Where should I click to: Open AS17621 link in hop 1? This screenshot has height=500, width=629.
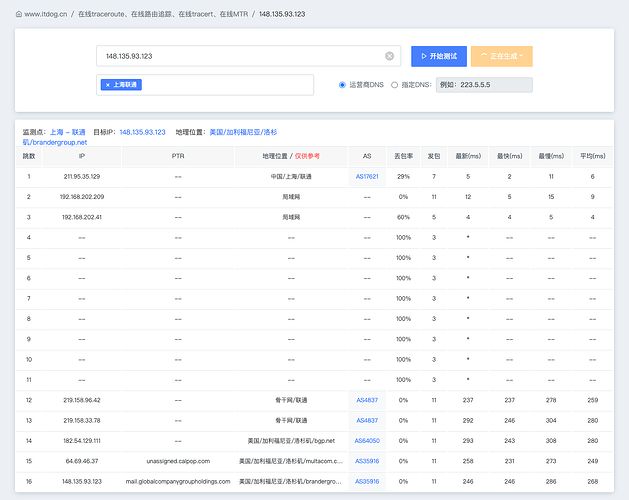pyautogui.click(x=367, y=177)
